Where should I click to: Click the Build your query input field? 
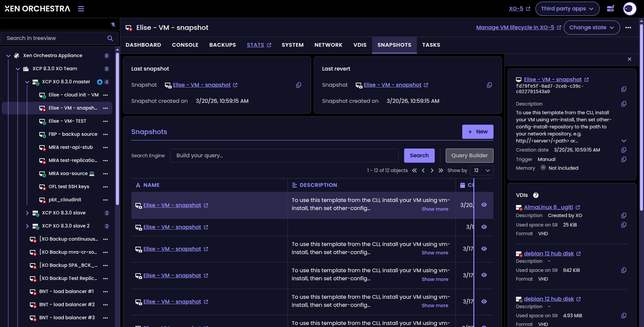(x=284, y=156)
